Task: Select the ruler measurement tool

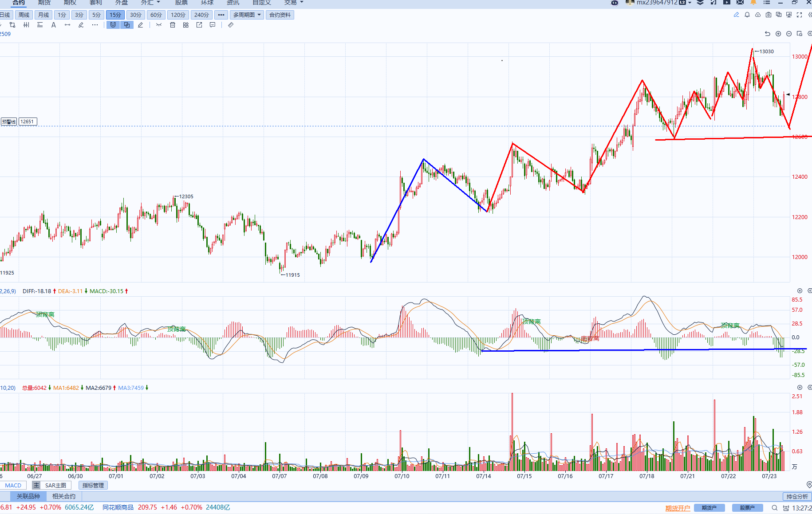Action: 231,25
